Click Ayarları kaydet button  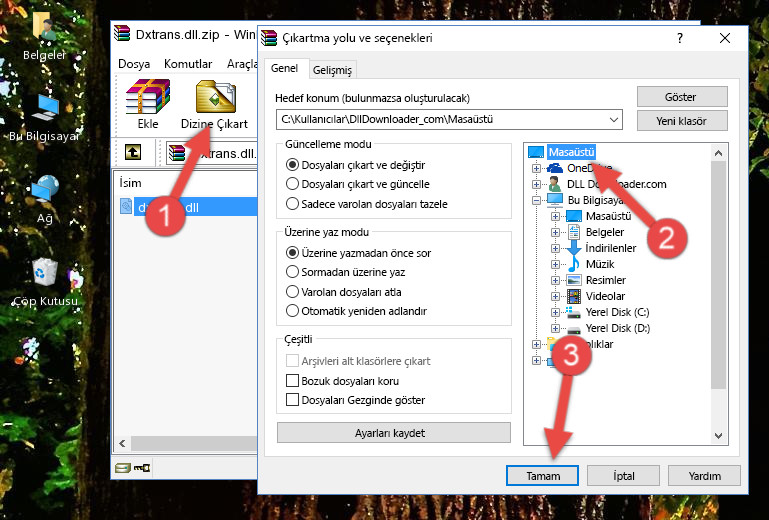click(x=394, y=433)
